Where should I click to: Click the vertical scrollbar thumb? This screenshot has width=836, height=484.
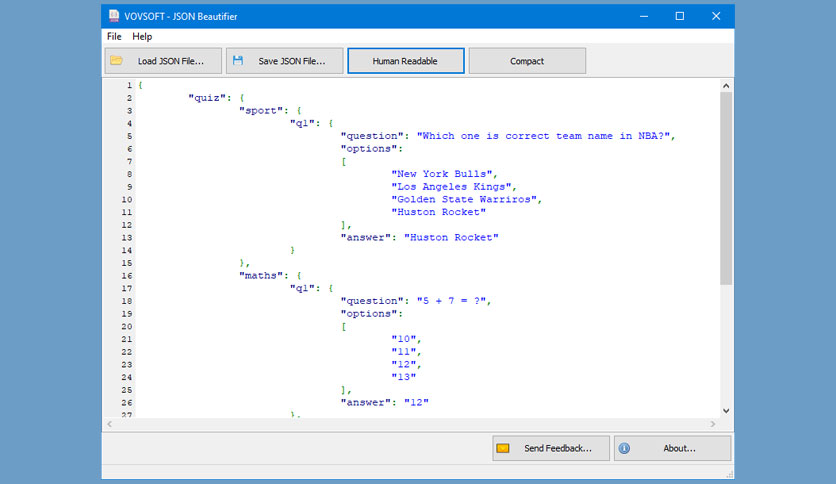click(x=726, y=188)
